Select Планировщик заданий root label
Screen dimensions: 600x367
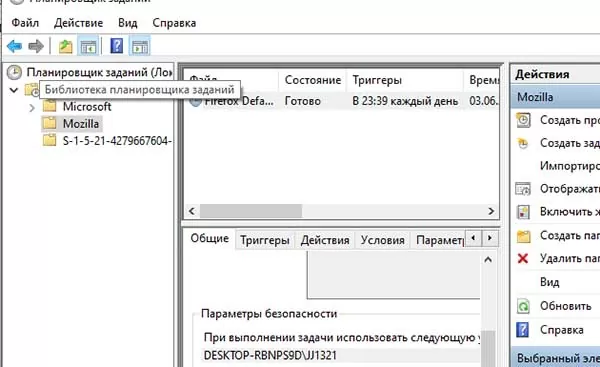point(99,72)
